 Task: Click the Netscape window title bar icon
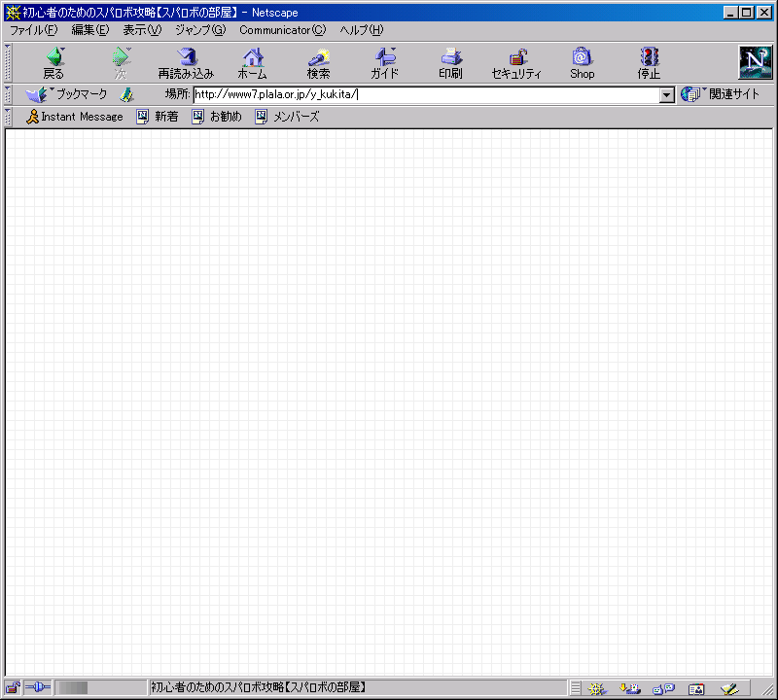pos(13,13)
